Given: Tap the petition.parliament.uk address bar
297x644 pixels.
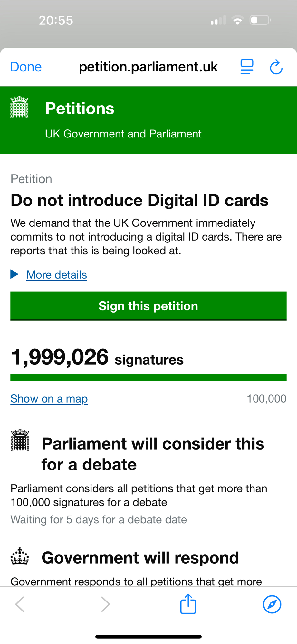Looking at the screenshot, I should [x=148, y=67].
